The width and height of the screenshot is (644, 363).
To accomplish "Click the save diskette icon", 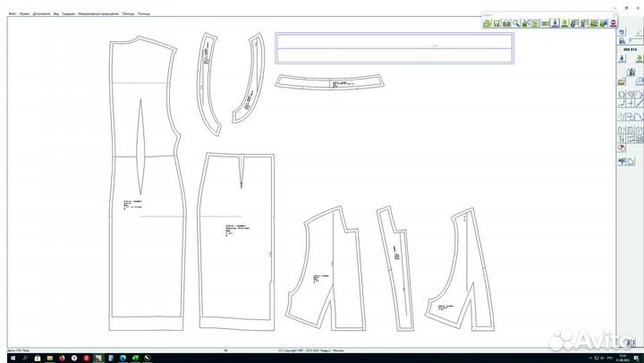I will (x=497, y=24).
